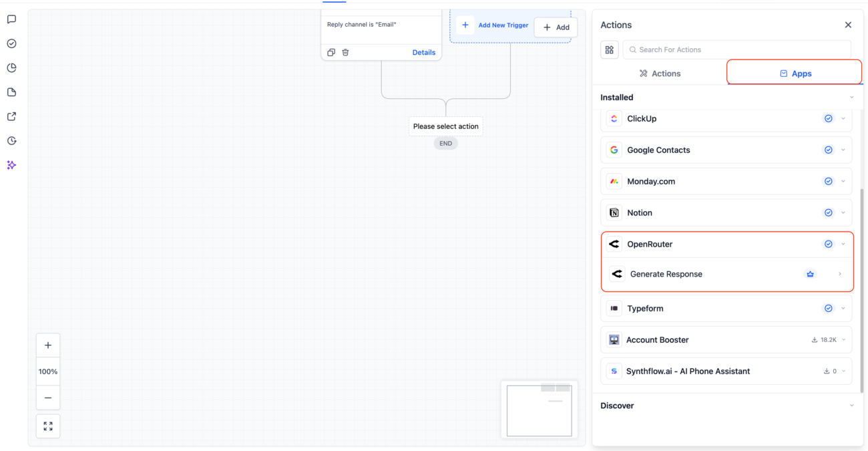The height and width of the screenshot is (451, 868).
Task: Open the history clock icon in the sidebar
Action: click(11, 140)
